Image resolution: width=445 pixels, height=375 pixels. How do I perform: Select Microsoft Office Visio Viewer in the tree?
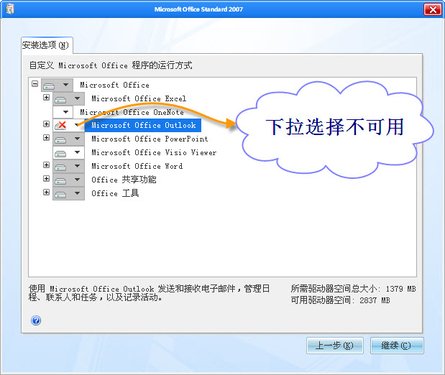pos(154,152)
